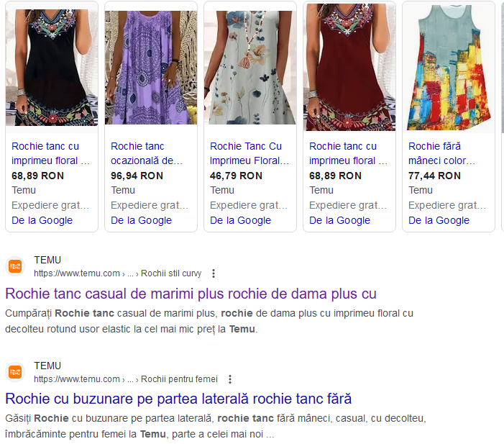Open three-dot menu beside Rochii stil curvy

pos(214,273)
